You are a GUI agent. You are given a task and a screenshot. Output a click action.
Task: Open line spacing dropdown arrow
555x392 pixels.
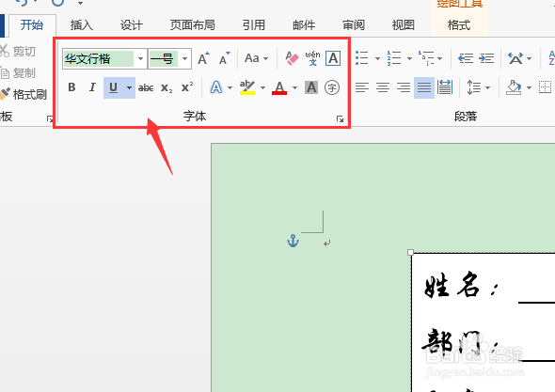(488, 87)
